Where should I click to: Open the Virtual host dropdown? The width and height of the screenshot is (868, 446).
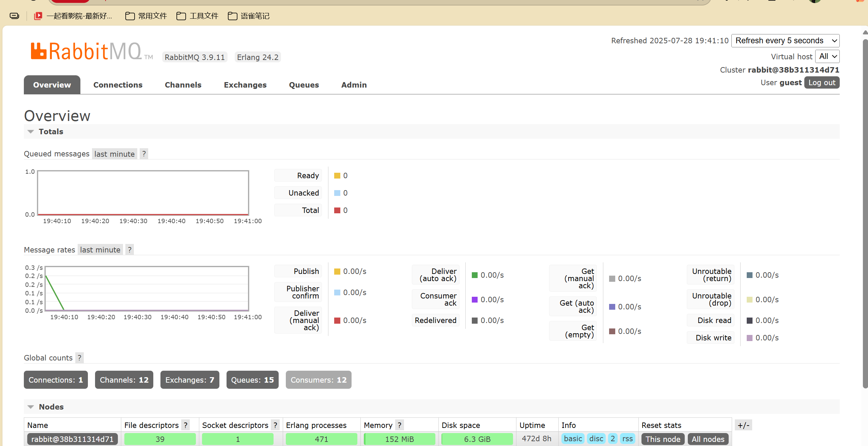[x=827, y=56]
